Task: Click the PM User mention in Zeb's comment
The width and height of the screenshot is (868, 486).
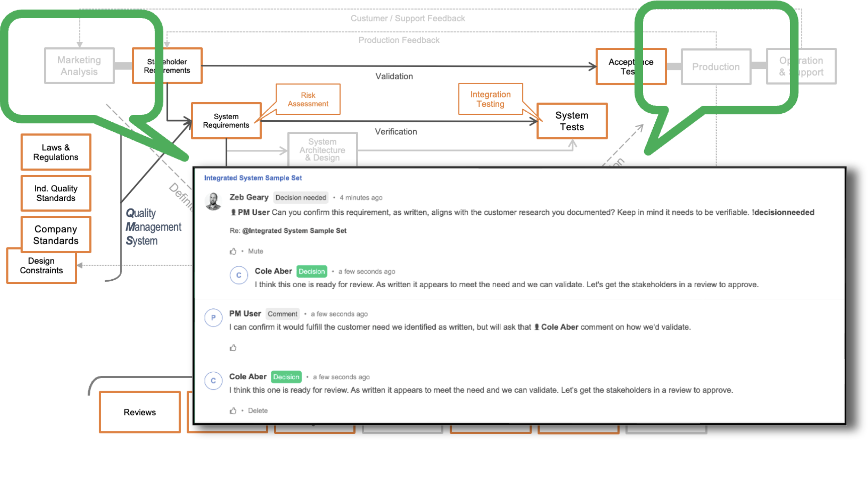Action: click(x=250, y=212)
